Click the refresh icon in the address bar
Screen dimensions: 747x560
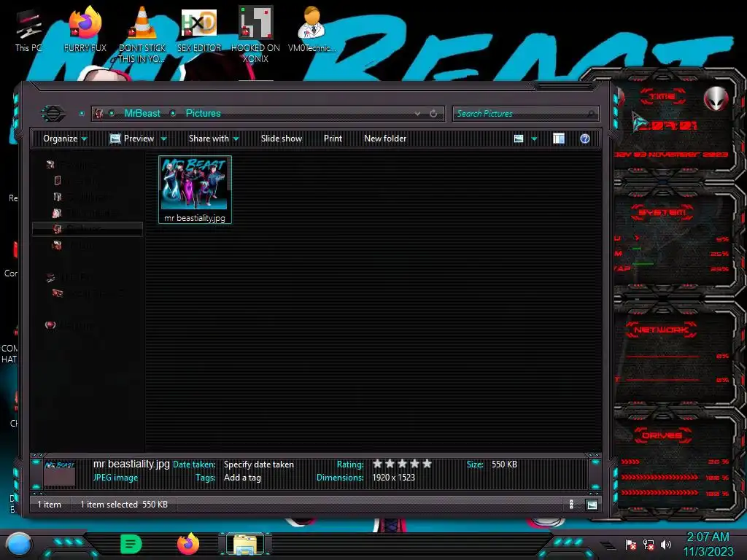point(433,113)
